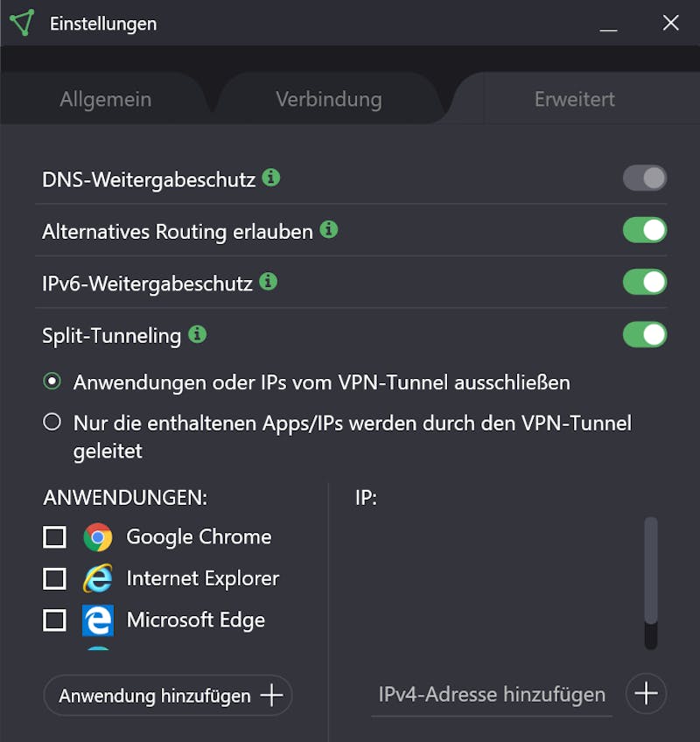Click the Google Chrome app icon
The height and width of the screenshot is (742, 700).
tap(98, 537)
